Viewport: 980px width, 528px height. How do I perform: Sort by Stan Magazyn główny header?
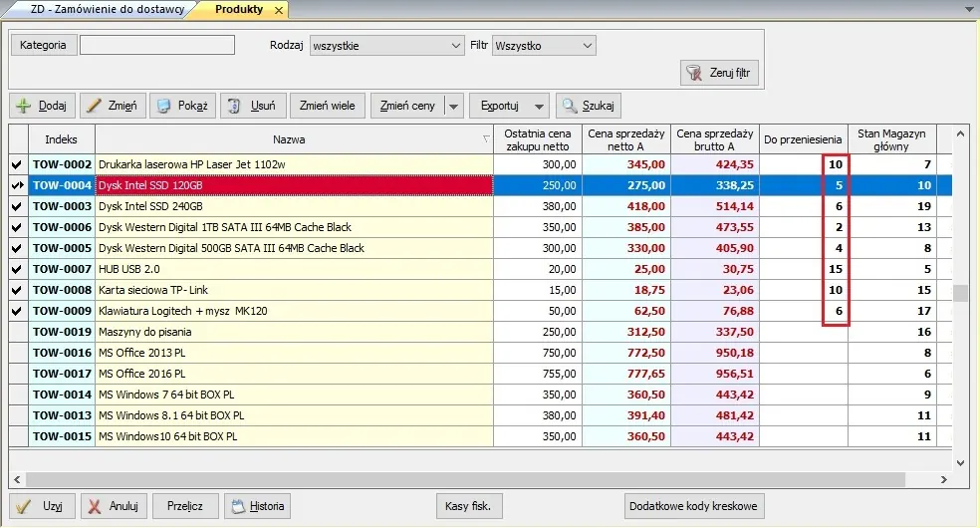coord(891,139)
